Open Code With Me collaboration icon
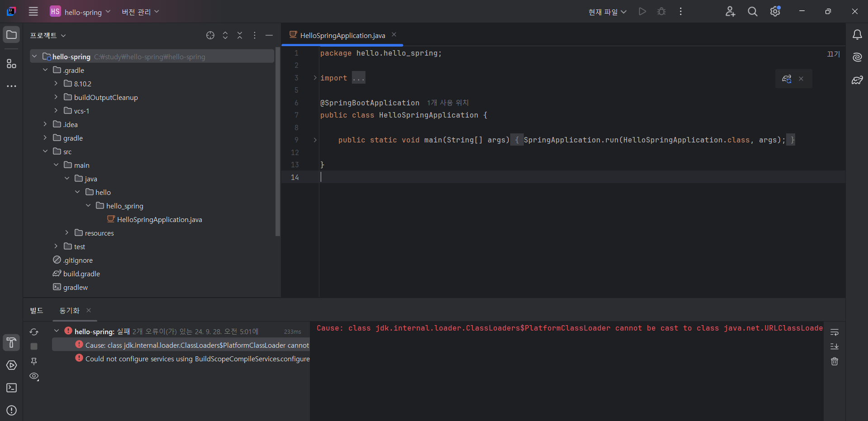The height and width of the screenshot is (421, 868). pyautogui.click(x=730, y=11)
